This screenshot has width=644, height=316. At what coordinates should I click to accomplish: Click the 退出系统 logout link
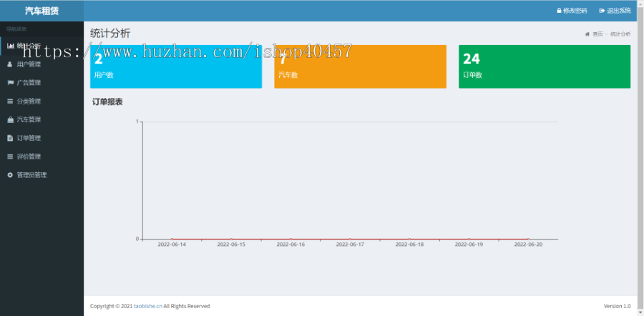[x=615, y=11]
